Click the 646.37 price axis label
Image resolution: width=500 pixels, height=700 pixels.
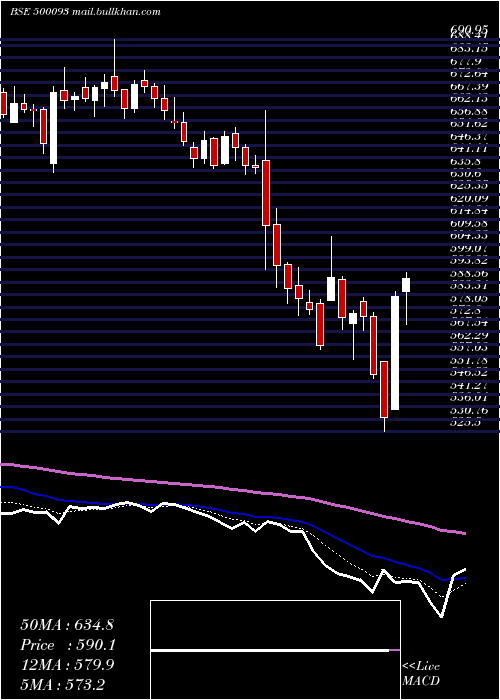tap(468, 135)
